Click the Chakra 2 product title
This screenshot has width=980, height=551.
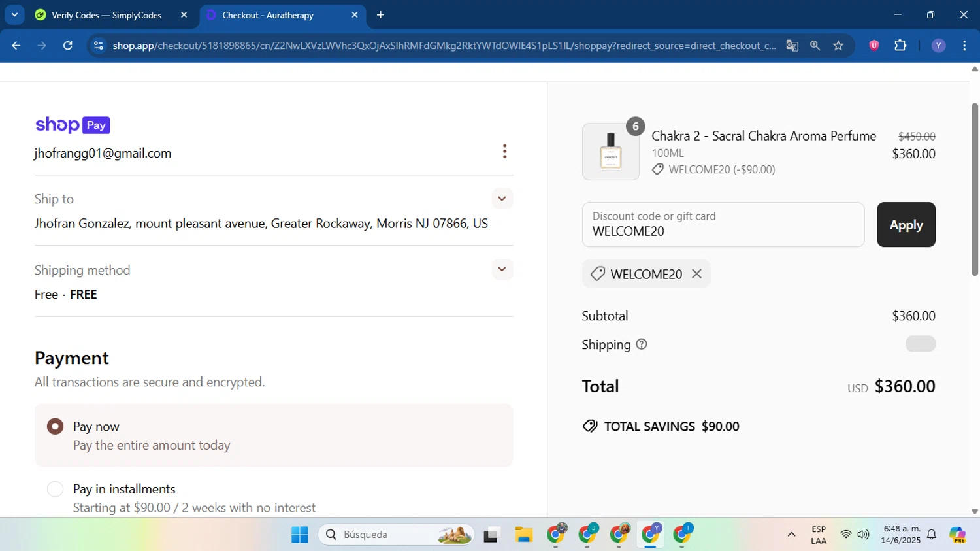click(x=764, y=136)
